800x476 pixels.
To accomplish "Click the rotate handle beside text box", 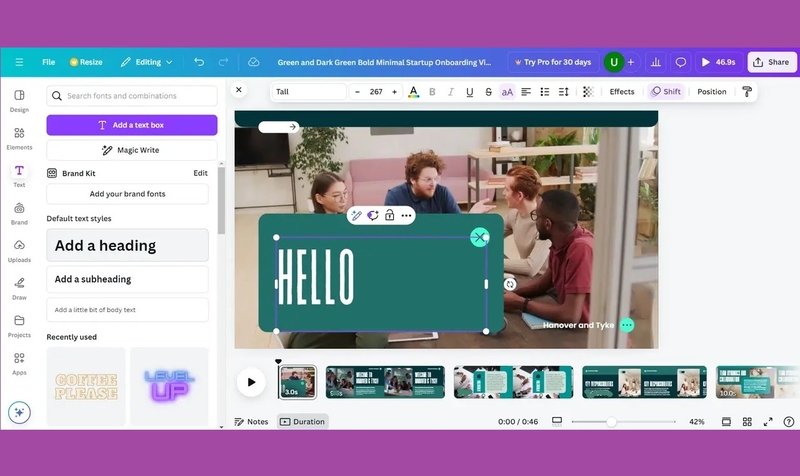I will (x=510, y=284).
